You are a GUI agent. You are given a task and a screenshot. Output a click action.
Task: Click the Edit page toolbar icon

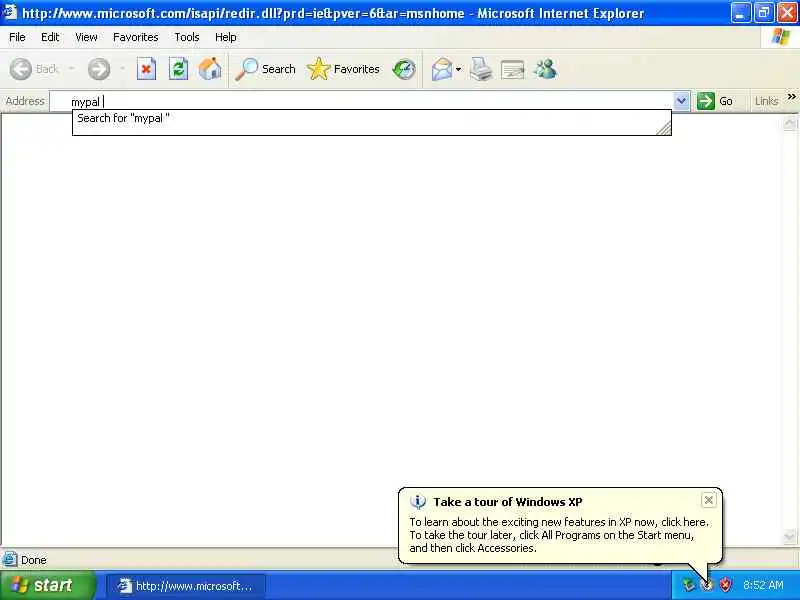513,69
